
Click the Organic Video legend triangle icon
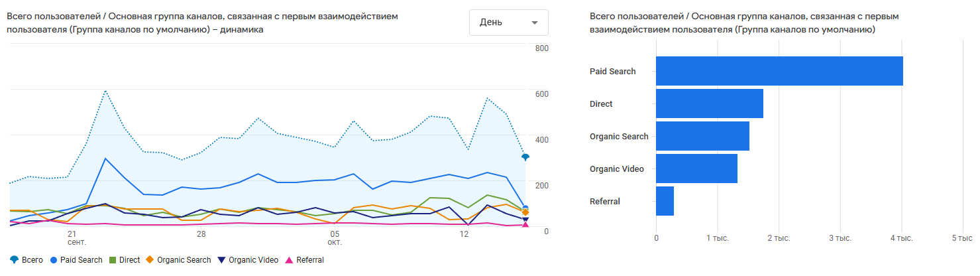222,260
